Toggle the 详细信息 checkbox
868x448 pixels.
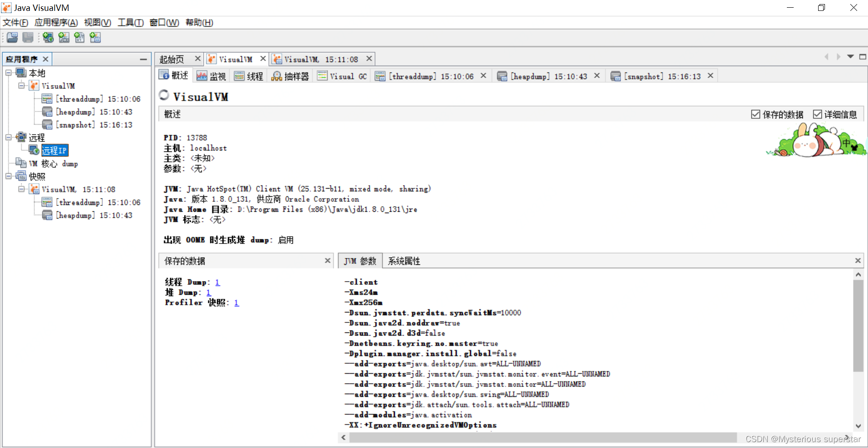click(x=817, y=114)
